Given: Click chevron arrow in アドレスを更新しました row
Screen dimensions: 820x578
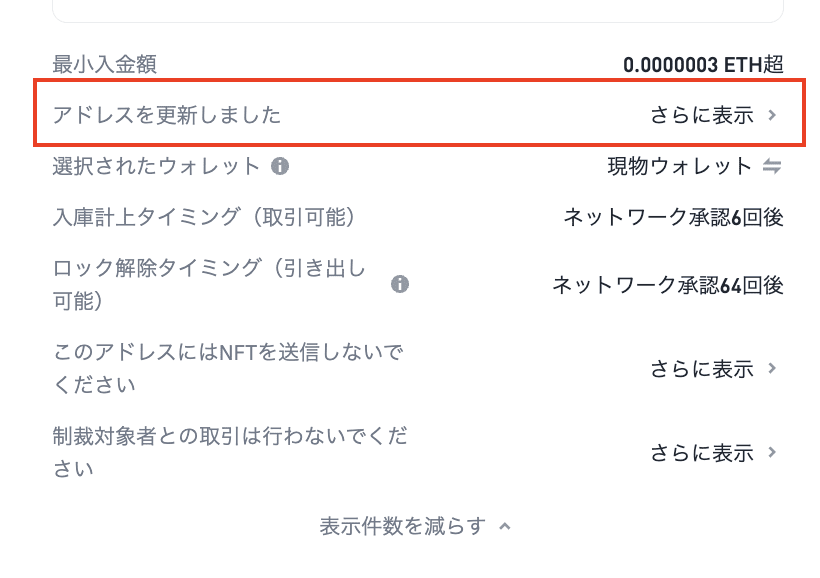Looking at the screenshot, I should (772, 115).
